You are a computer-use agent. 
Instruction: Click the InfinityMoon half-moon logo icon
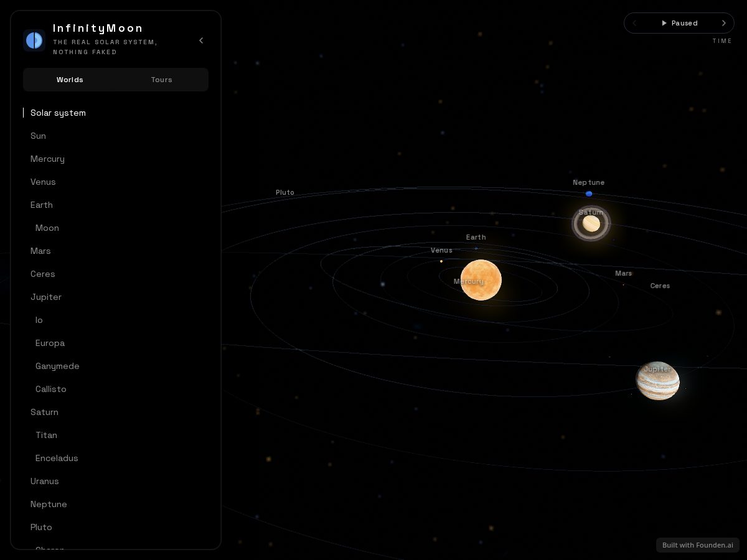pos(34,40)
